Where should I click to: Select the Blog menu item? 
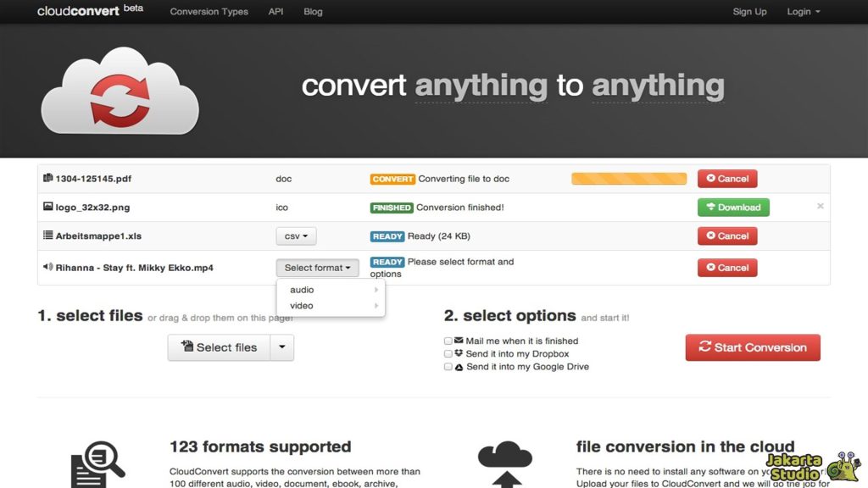click(313, 12)
